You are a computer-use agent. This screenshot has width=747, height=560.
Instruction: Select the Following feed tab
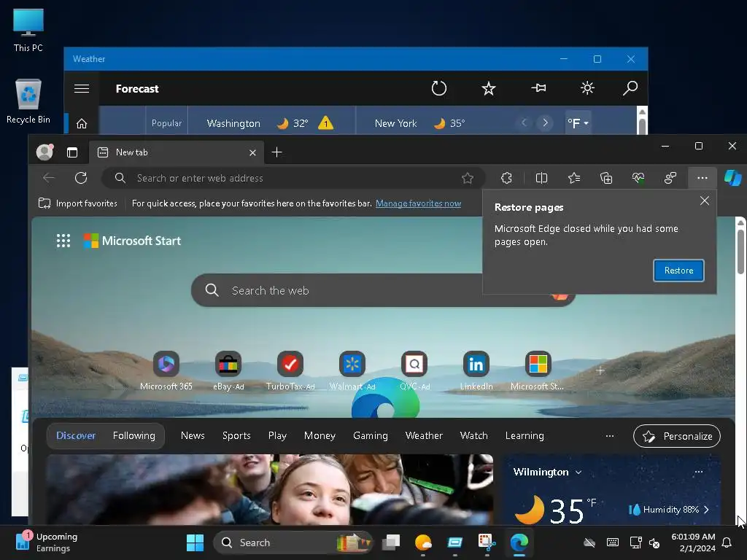point(134,436)
